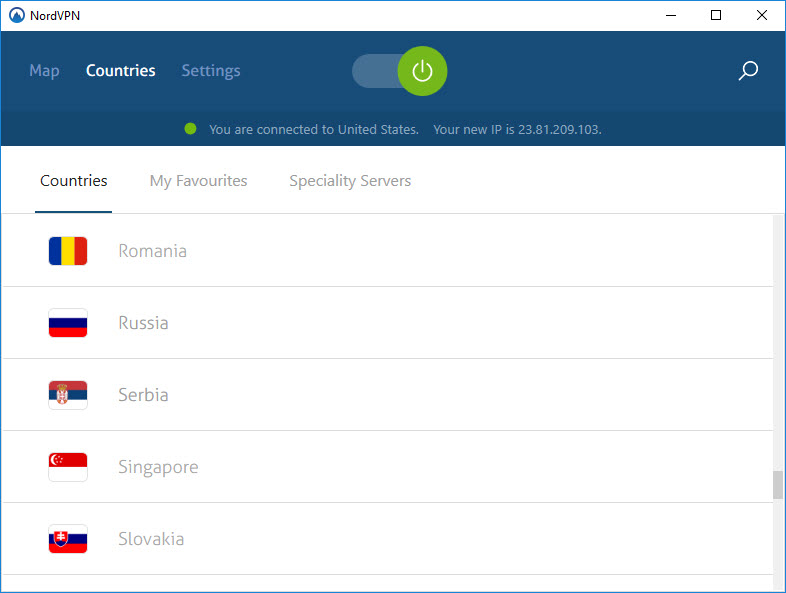Click the new IP 23.81.209.103 text
786x593 pixels.
pyautogui.click(x=517, y=129)
